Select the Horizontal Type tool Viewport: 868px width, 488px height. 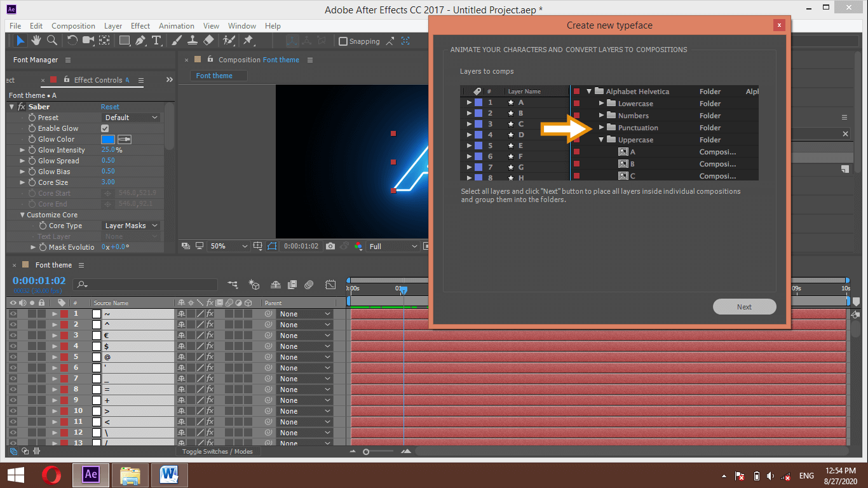point(156,41)
